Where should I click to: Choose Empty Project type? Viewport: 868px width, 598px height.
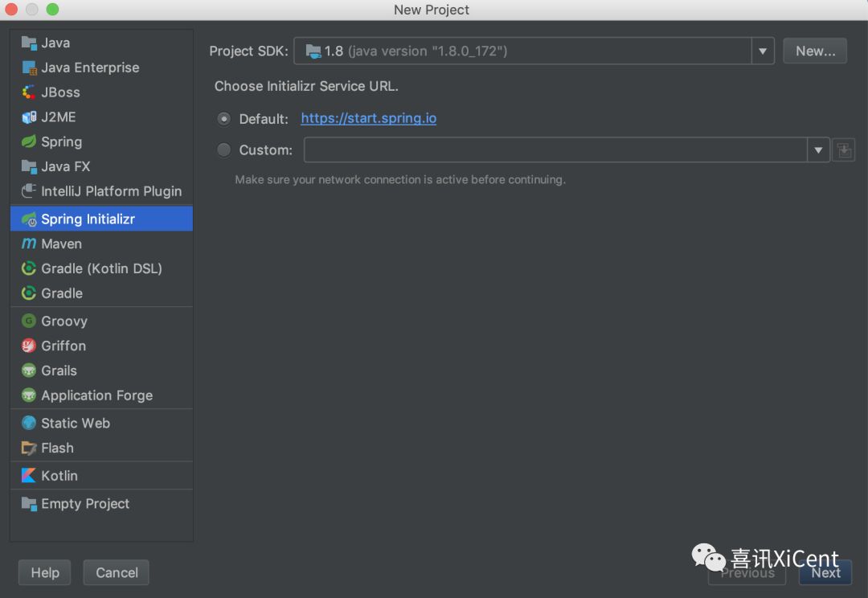pyautogui.click(x=101, y=503)
